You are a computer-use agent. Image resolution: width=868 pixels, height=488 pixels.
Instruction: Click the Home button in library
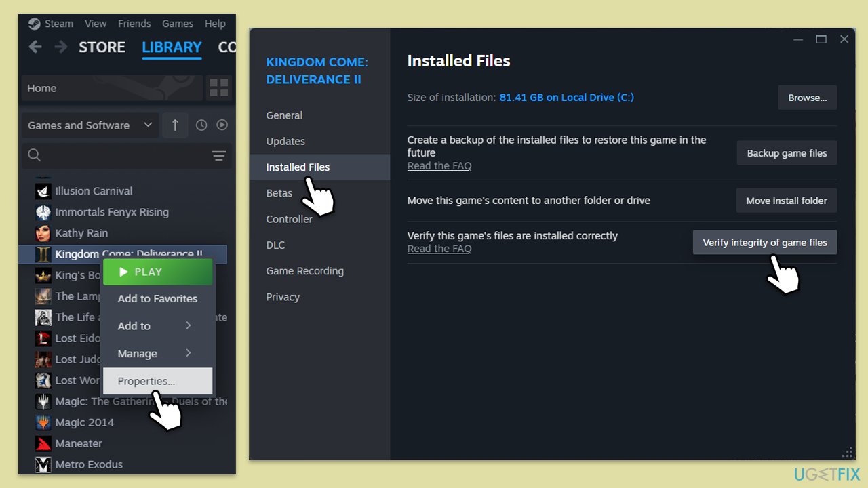point(113,88)
